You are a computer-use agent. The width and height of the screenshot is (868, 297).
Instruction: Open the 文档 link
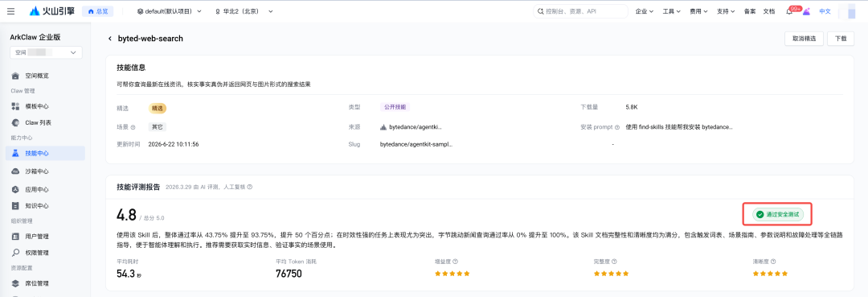769,11
